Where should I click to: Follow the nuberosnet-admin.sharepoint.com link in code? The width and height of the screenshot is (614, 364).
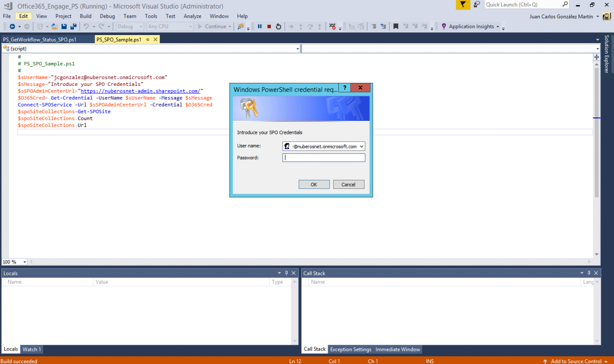[141, 91]
